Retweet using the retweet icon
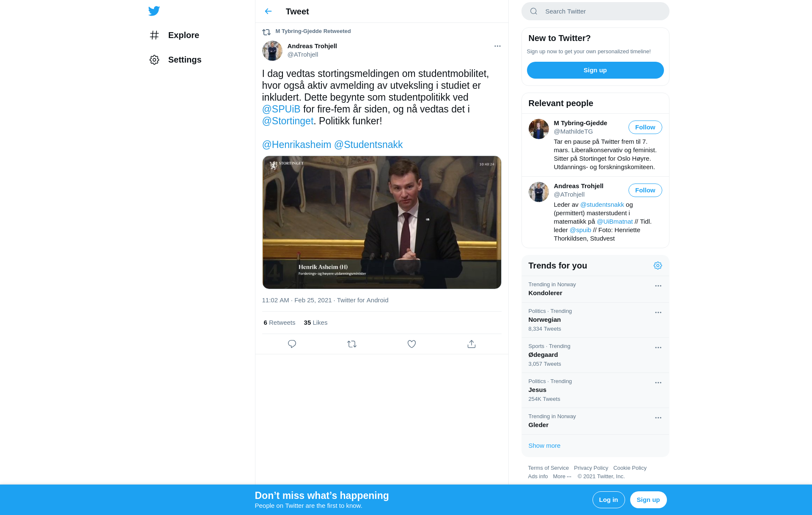Viewport: 812px width, 515px height. 352,344
